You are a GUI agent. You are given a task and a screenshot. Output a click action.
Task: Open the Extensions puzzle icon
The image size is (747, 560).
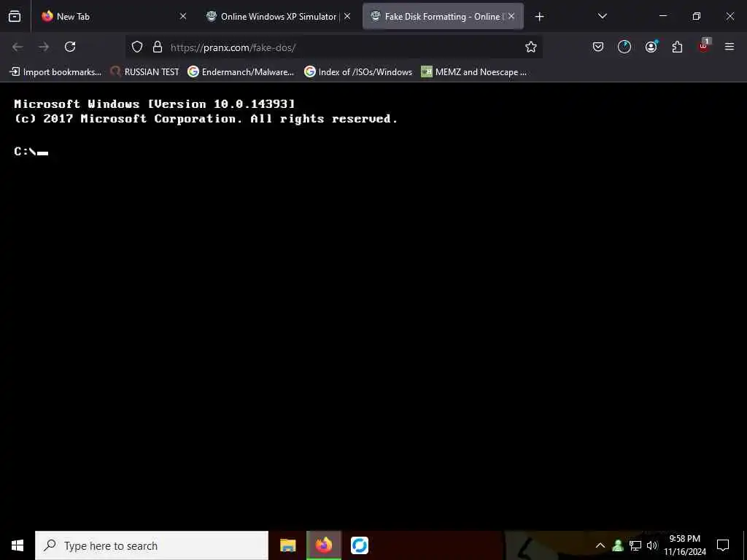coord(677,47)
